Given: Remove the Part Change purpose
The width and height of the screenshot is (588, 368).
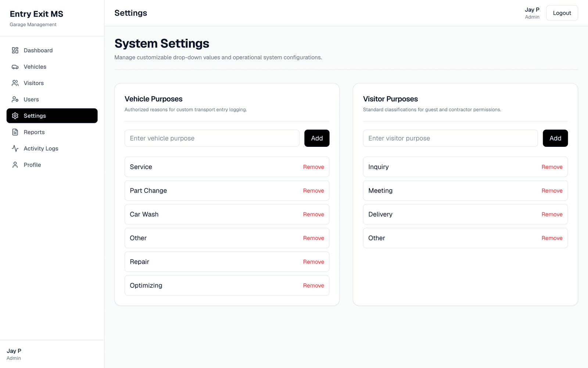Looking at the screenshot, I should pyautogui.click(x=313, y=191).
